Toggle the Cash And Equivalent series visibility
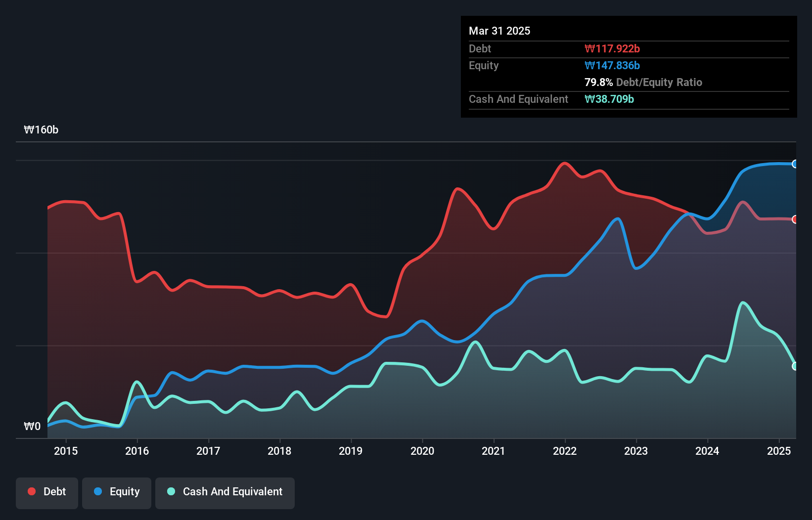 point(225,492)
